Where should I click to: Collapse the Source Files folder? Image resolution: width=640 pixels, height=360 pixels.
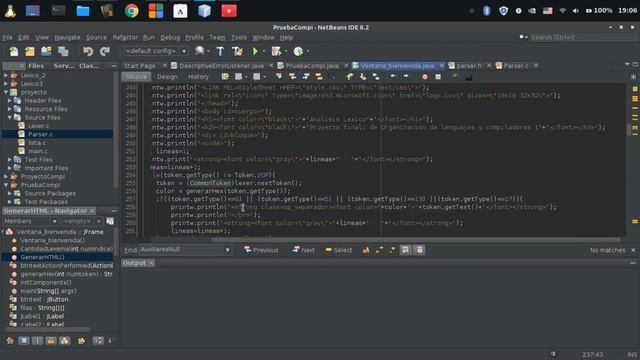coord(10,117)
